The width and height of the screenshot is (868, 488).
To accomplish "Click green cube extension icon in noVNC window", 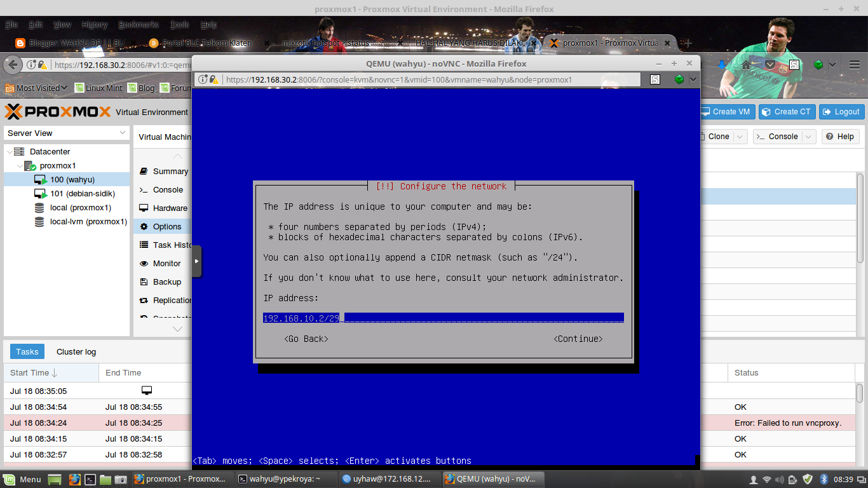I will (679, 79).
